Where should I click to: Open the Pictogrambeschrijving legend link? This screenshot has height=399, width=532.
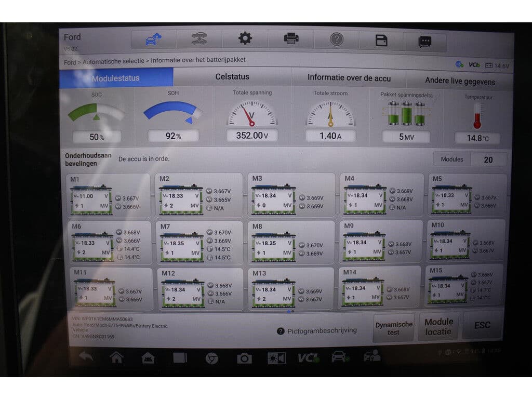coord(317,330)
